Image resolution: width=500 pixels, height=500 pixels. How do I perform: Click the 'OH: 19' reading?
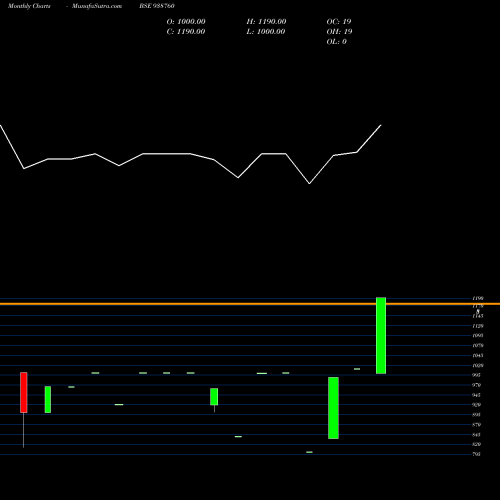[339, 32]
